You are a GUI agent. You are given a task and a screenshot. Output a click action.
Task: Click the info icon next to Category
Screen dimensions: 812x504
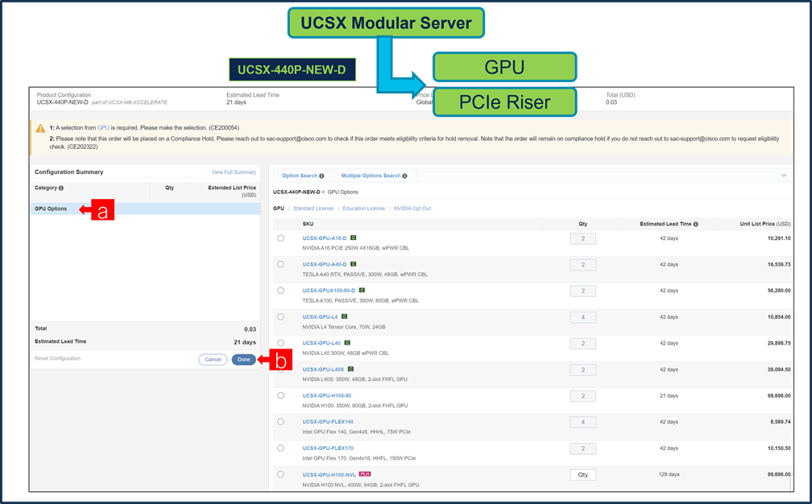coord(61,188)
